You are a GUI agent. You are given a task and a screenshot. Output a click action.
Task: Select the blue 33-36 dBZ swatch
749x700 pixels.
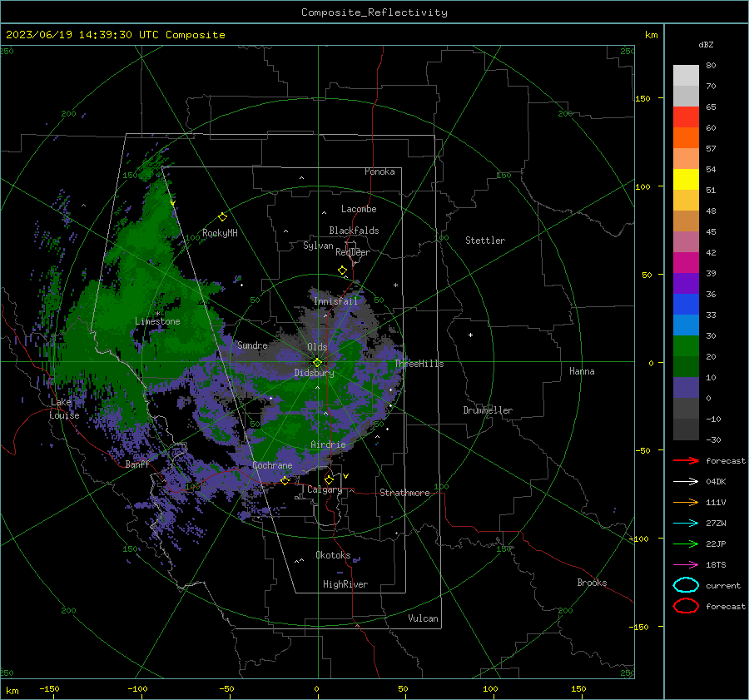686,305
